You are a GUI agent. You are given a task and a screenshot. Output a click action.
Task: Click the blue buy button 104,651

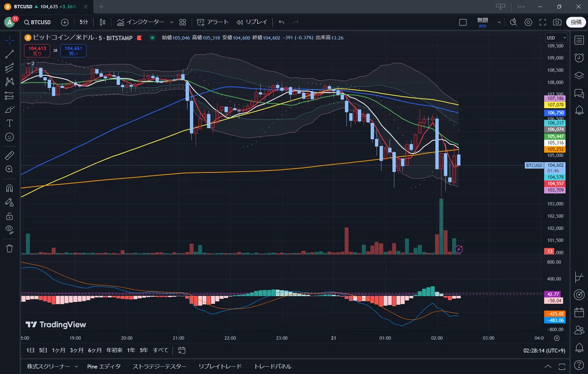(x=73, y=50)
